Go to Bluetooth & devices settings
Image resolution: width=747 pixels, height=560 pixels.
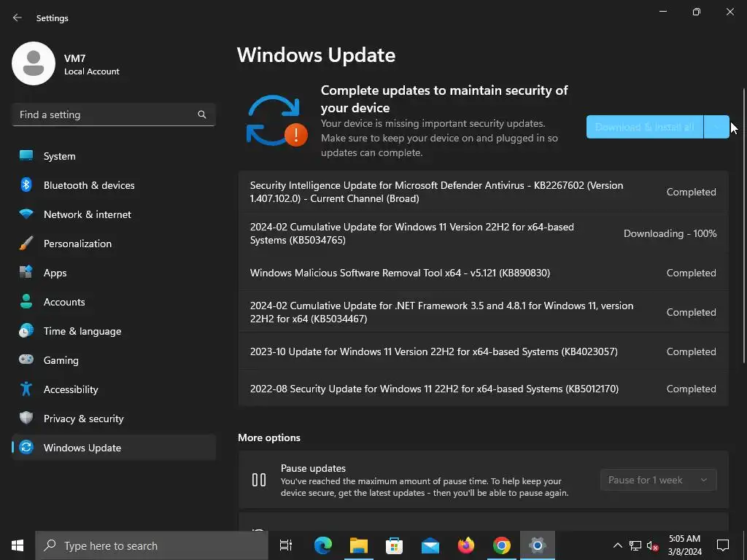(x=113, y=184)
